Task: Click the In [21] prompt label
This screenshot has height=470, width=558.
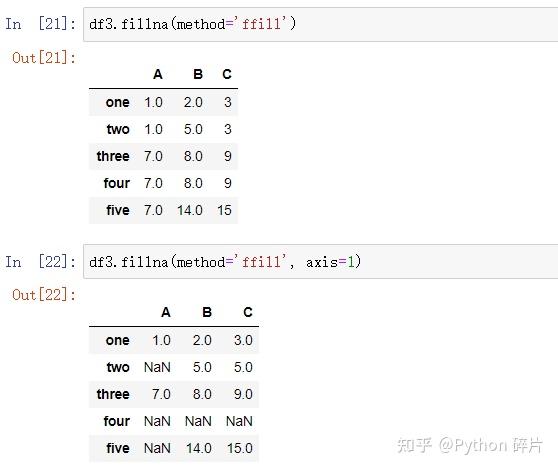Action: [41, 24]
